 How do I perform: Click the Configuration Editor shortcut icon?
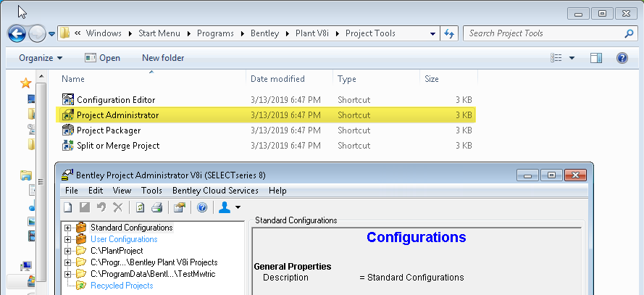(x=67, y=99)
